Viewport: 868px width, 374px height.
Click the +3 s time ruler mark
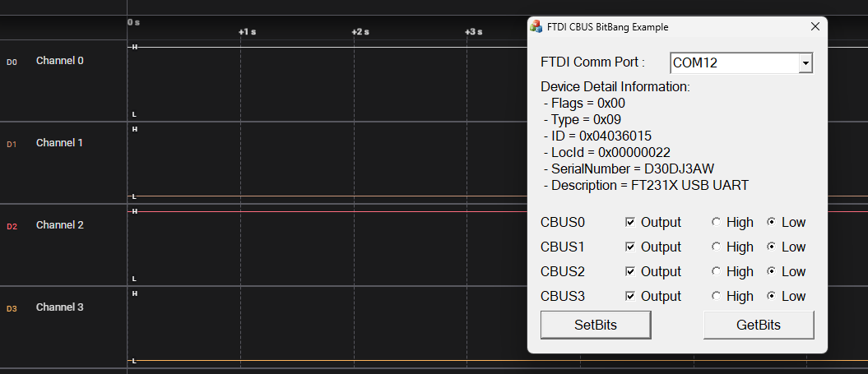coord(473,31)
